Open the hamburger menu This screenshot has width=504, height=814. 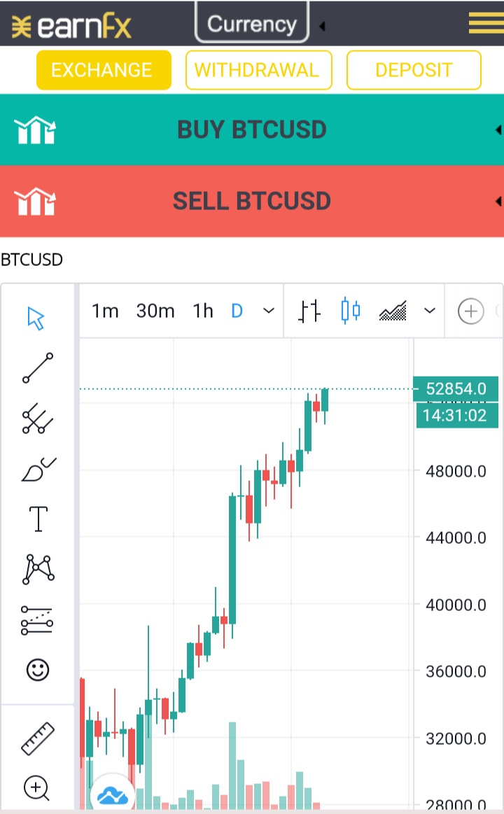point(486,23)
